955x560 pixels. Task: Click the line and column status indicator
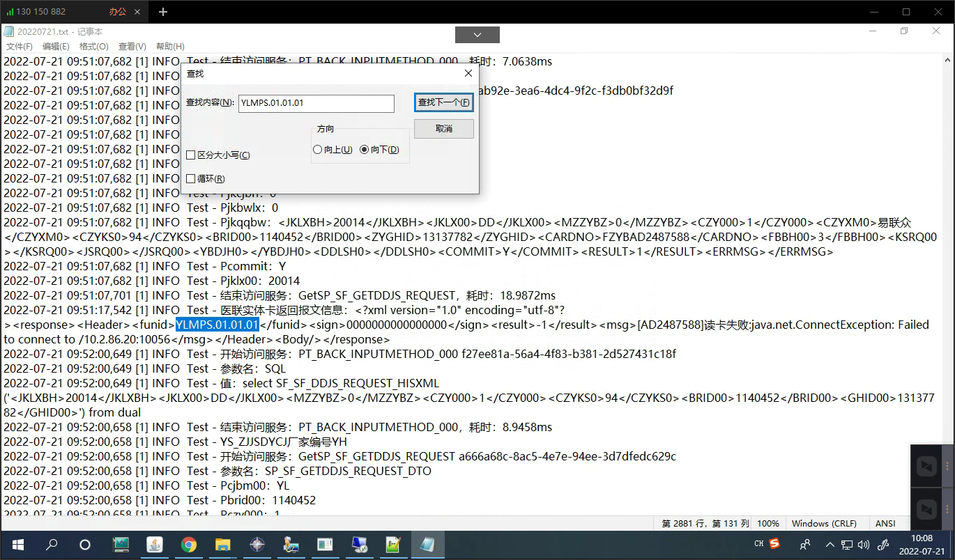pos(706,524)
